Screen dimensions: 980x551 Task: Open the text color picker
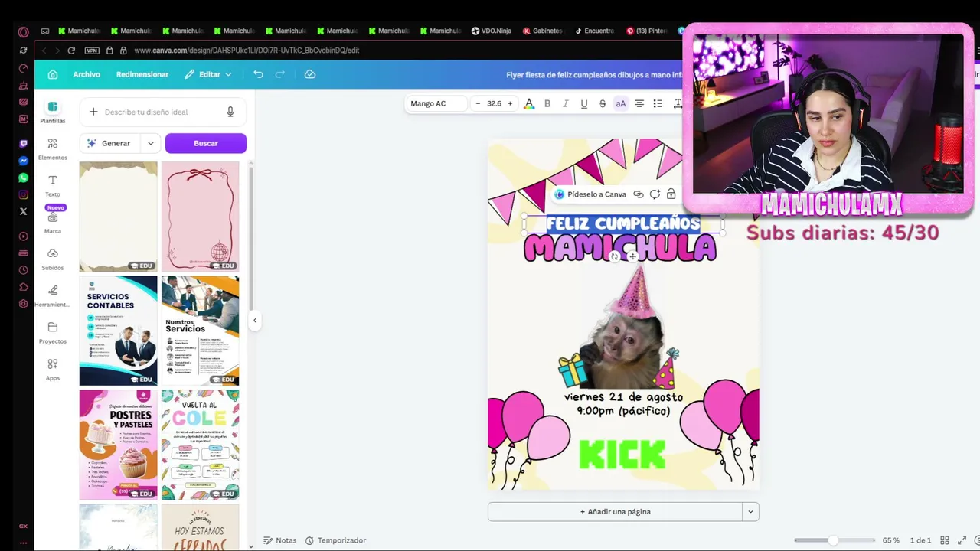click(x=528, y=103)
